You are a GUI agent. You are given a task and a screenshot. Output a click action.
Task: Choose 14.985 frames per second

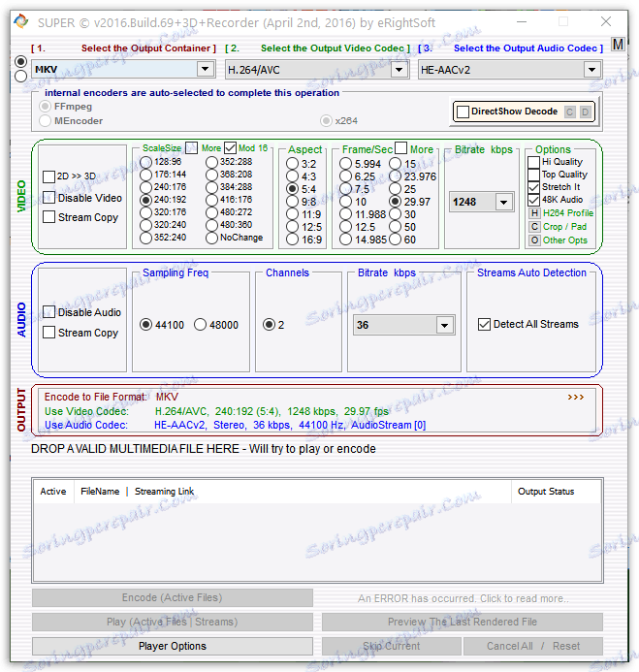345,240
